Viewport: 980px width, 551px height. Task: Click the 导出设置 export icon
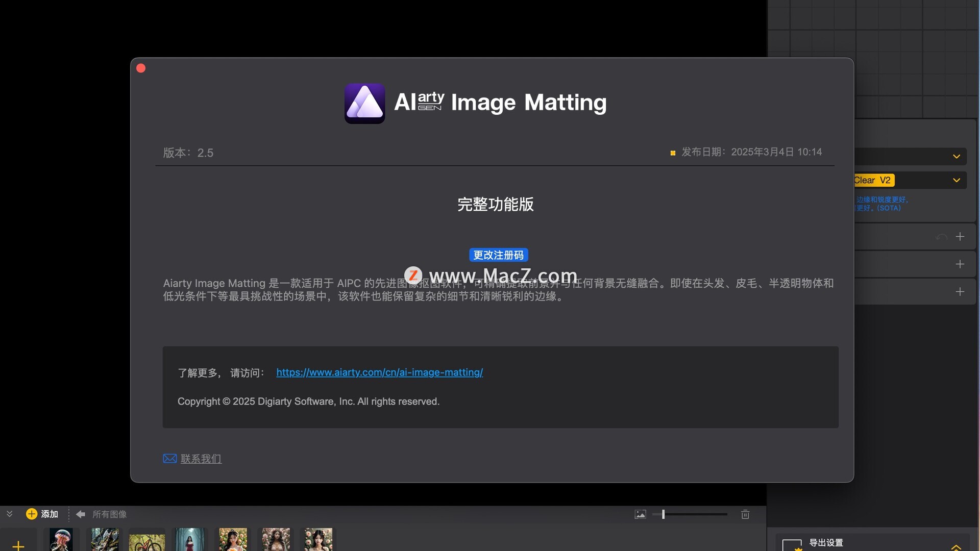pos(792,545)
